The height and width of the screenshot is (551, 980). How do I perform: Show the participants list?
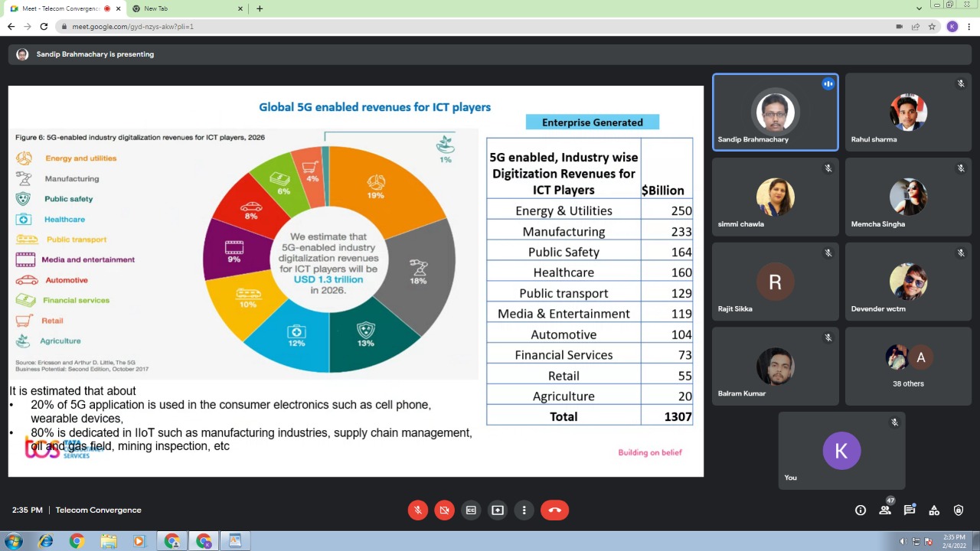point(885,510)
